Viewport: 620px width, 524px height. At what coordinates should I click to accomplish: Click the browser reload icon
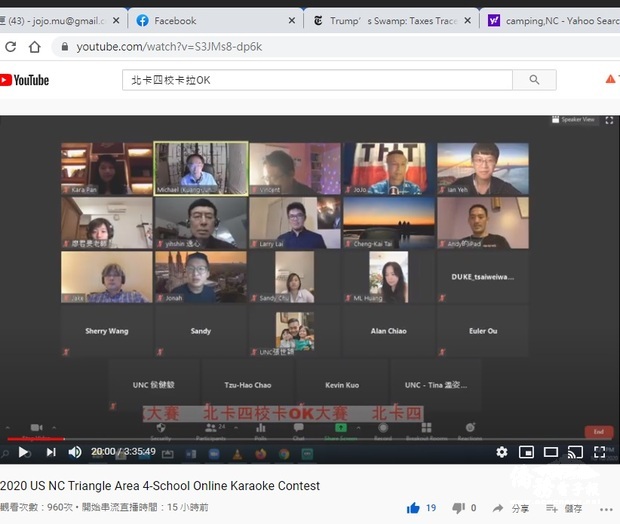(x=11, y=47)
